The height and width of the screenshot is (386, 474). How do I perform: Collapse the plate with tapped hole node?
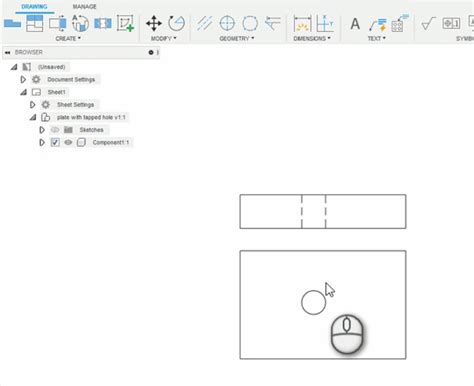click(x=33, y=117)
